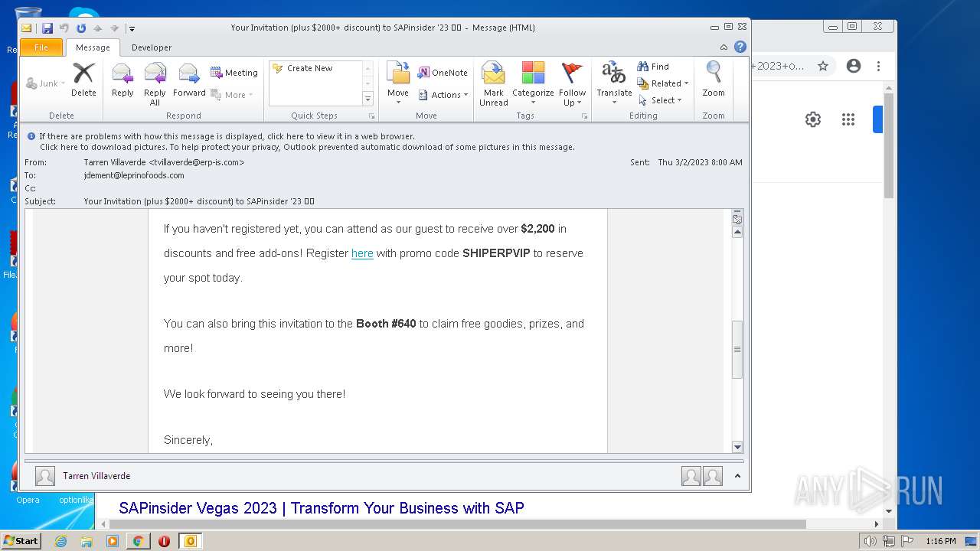Expand the Quick Steps gallery
This screenshot has width=980, height=551.
tap(367, 99)
